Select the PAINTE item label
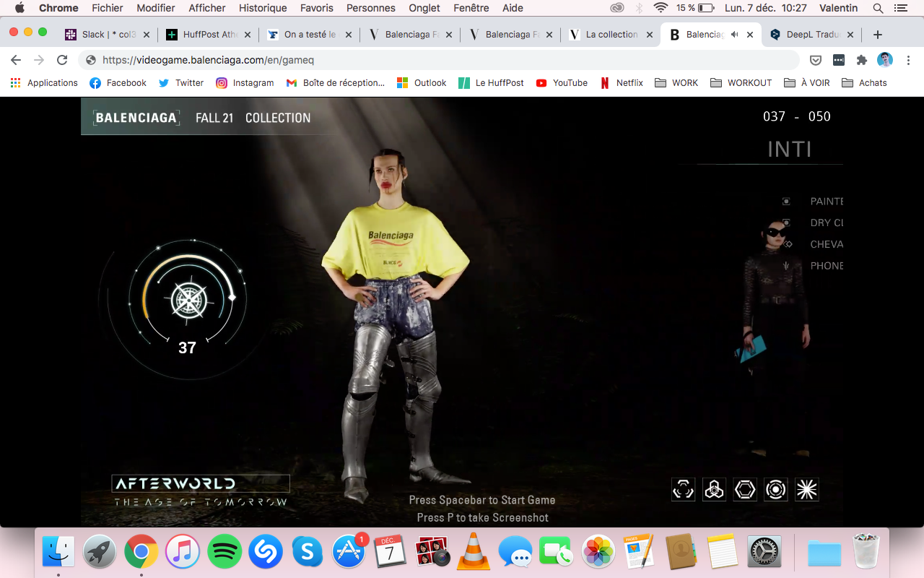 pos(827,202)
